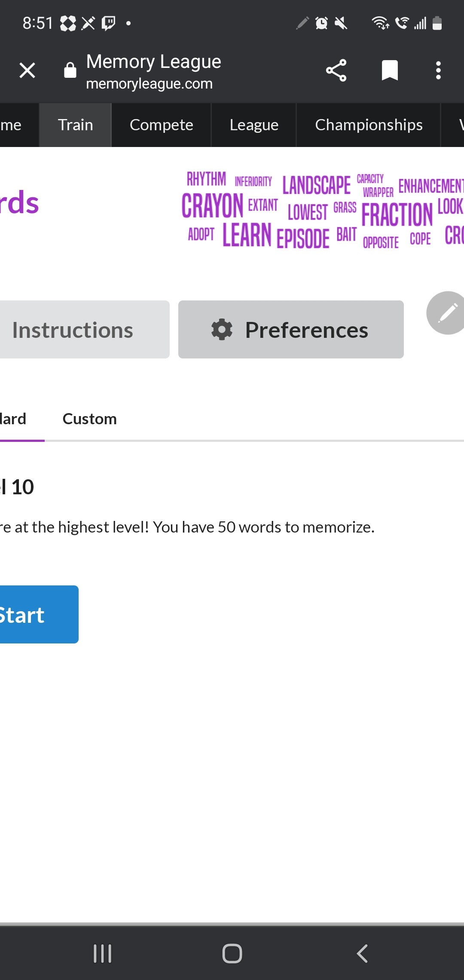Tap the bookmark icon
Image resolution: width=464 pixels, height=980 pixels.
tap(390, 70)
